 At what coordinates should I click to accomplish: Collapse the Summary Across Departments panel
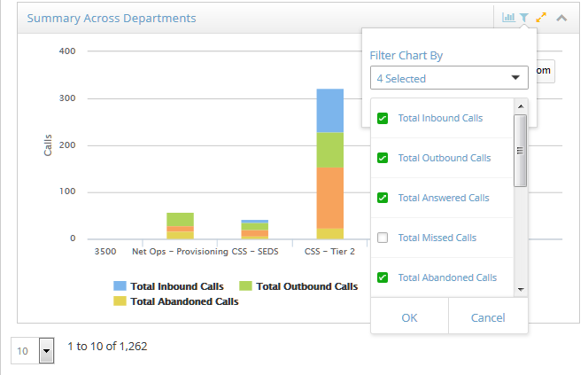coord(561,18)
